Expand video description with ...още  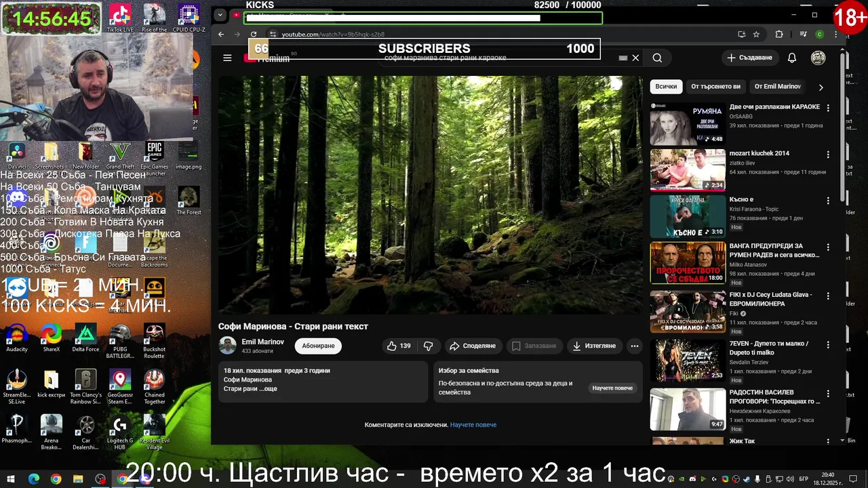tap(269, 388)
